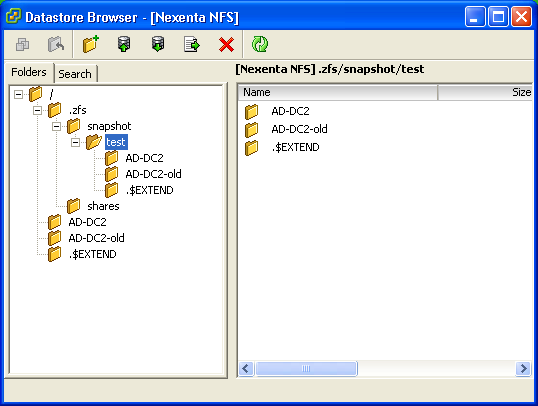Screen dimensions: 538x406
Task: Select top-level .$EXTEND folder in tree
Action: click(93, 254)
